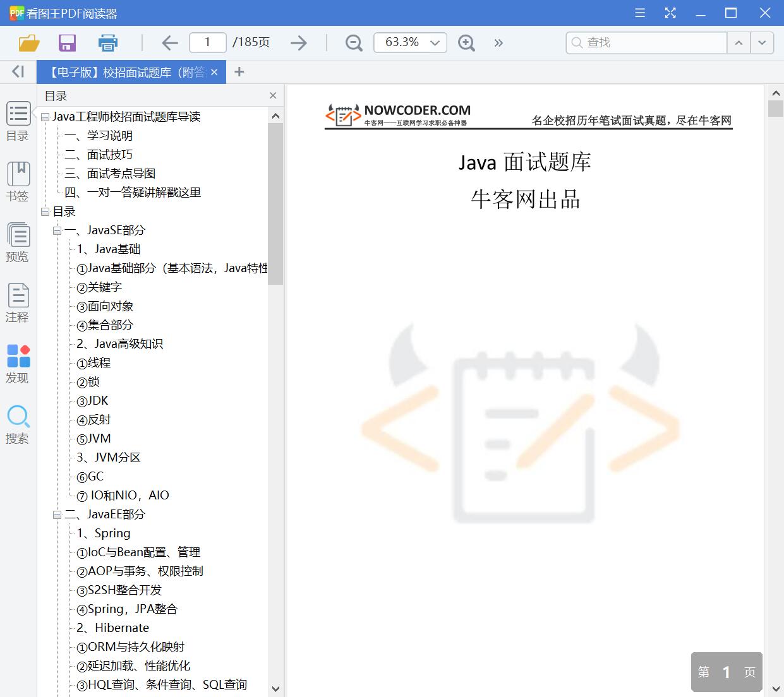Screen dimensions: 784x697
Task: Print the document with printer icon
Action: [x=108, y=43]
